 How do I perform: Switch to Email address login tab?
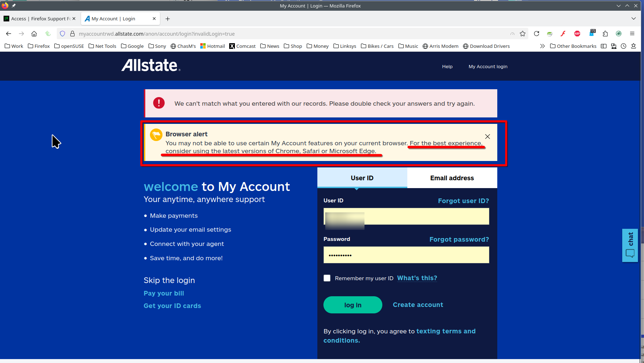[452, 178]
